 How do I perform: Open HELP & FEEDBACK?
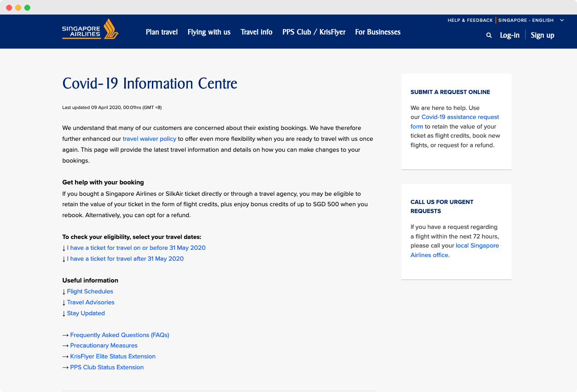coord(470,20)
